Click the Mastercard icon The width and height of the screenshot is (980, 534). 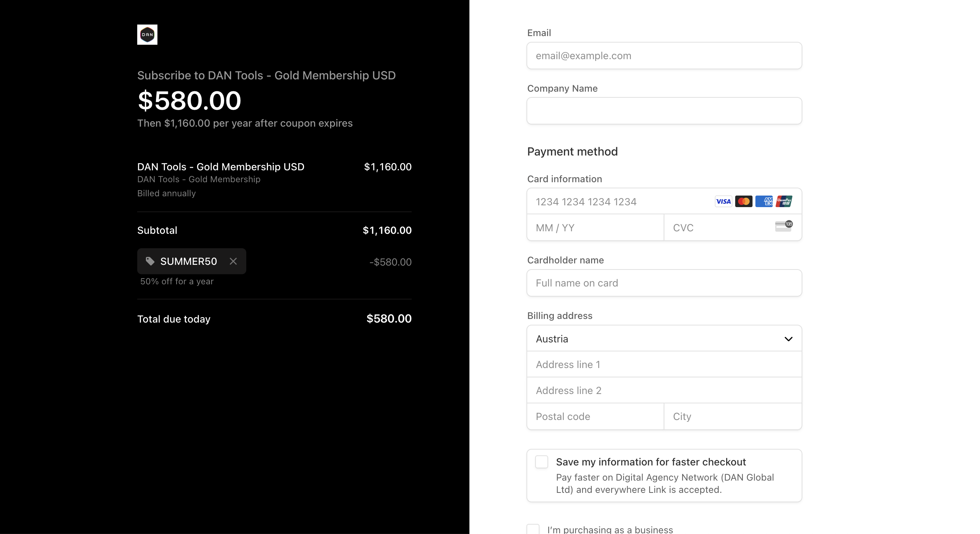pyautogui.click(x=744, y=201)
